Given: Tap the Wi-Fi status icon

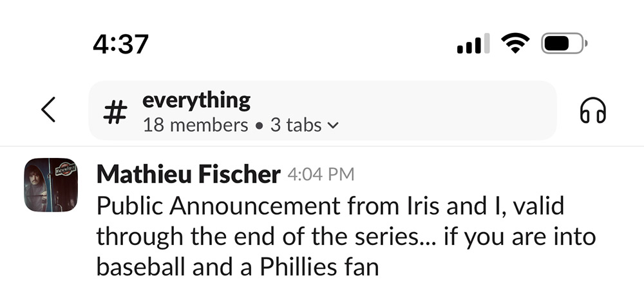Looking at the screenshot, I should tap(514, 44).
